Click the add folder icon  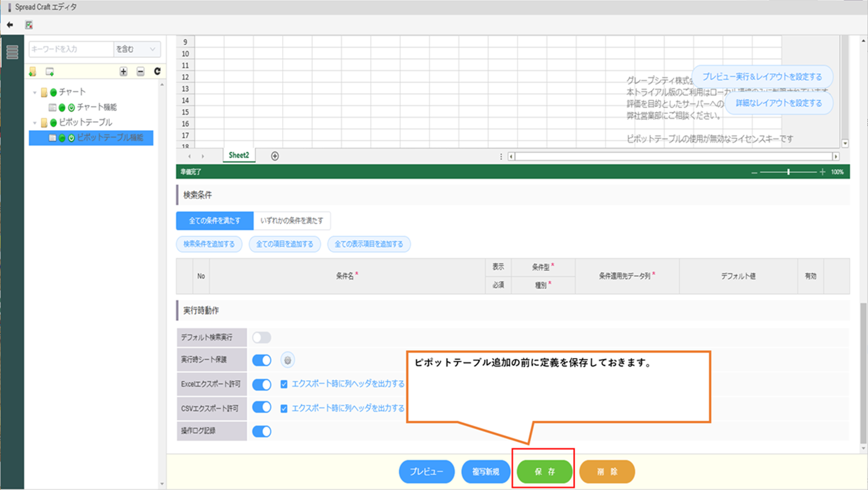[33, 72]
